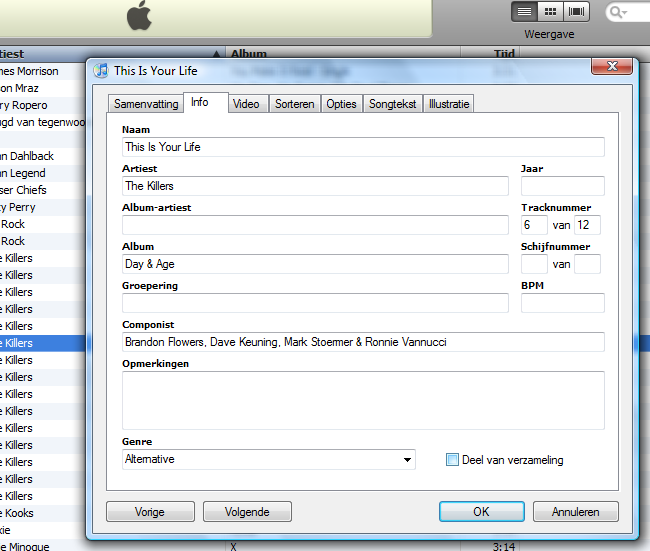650x551 pixels.
Task: Click the Artiest field with The Killers
Action: click(x=315, y=186)
